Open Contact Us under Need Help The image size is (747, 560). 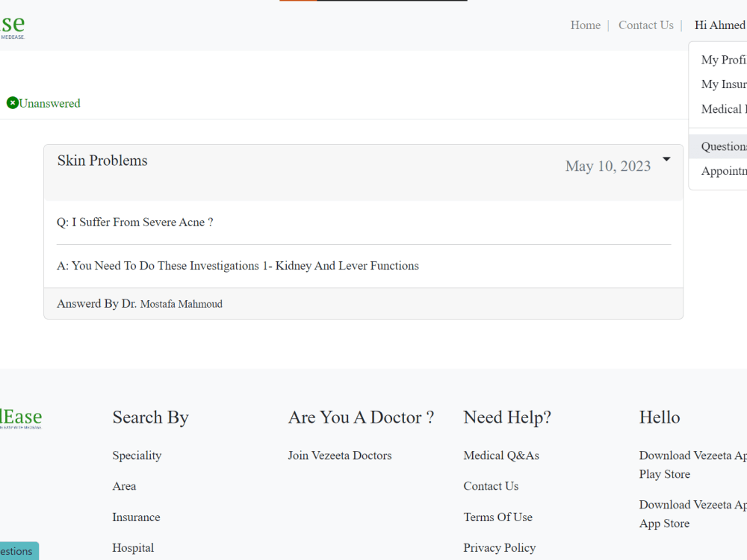point(491,486)
